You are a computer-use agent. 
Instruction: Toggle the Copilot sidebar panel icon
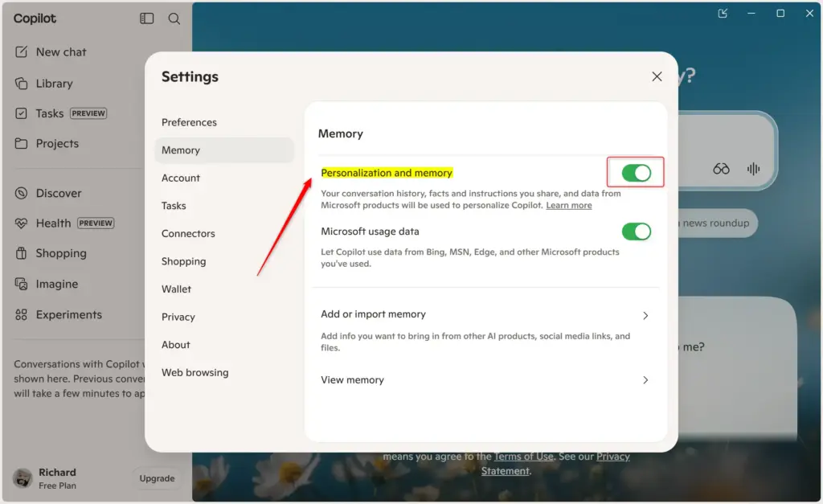click(x=146, y=18)
